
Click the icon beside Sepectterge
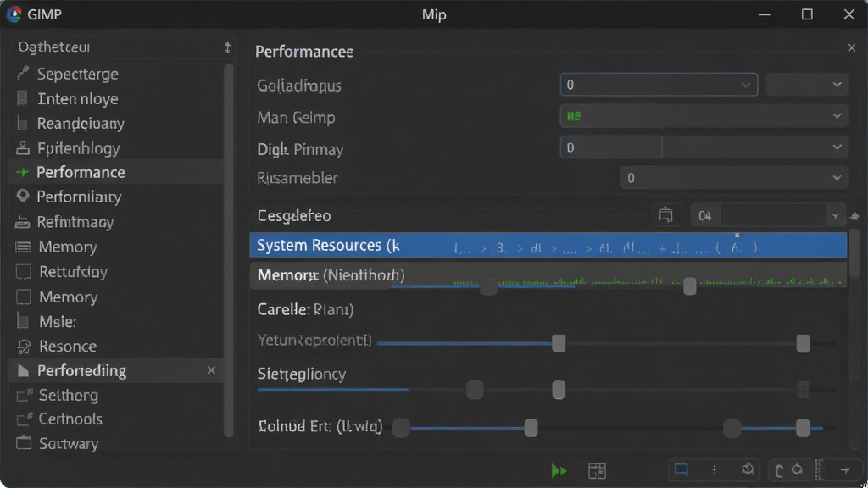tap(23, 73)
